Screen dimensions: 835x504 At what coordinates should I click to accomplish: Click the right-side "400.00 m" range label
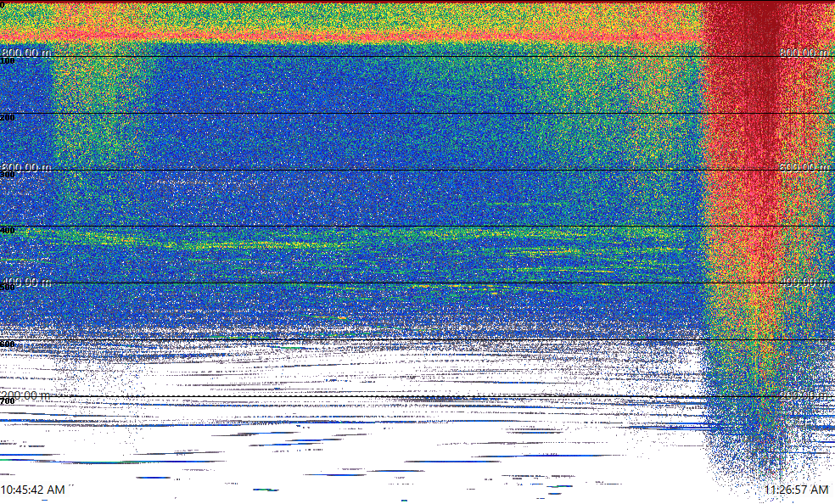coord(804,282)
